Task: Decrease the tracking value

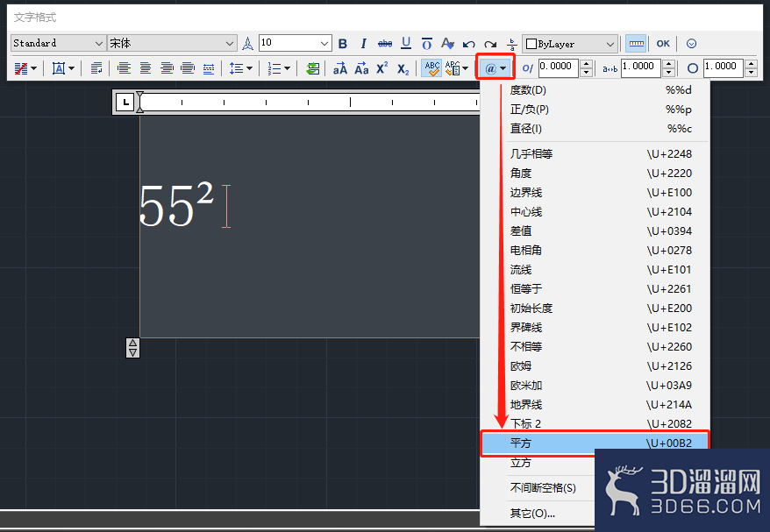Action: [x=669, y=73]
